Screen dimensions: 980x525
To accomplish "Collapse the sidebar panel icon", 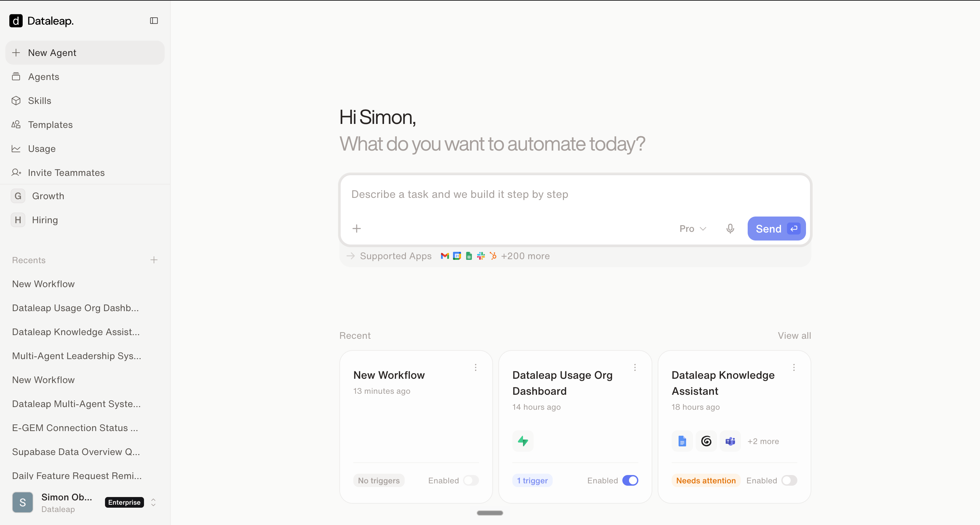I will point(154,21).
